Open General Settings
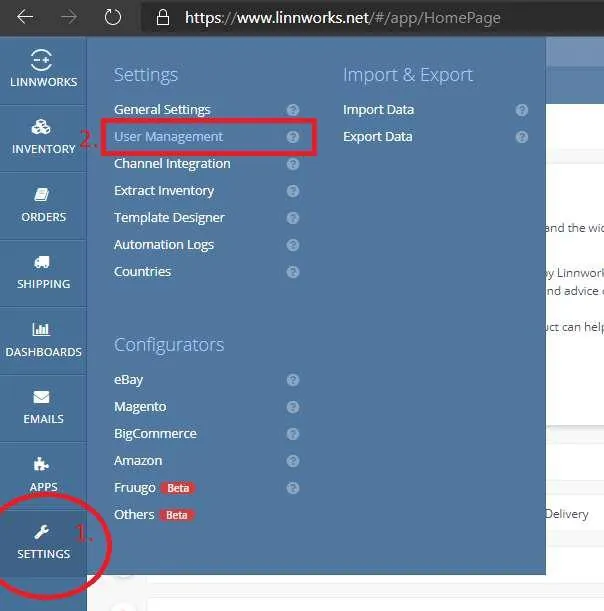The width and height of the screenshot is (604, 611). pyautogui.click(x=162, y=110)
